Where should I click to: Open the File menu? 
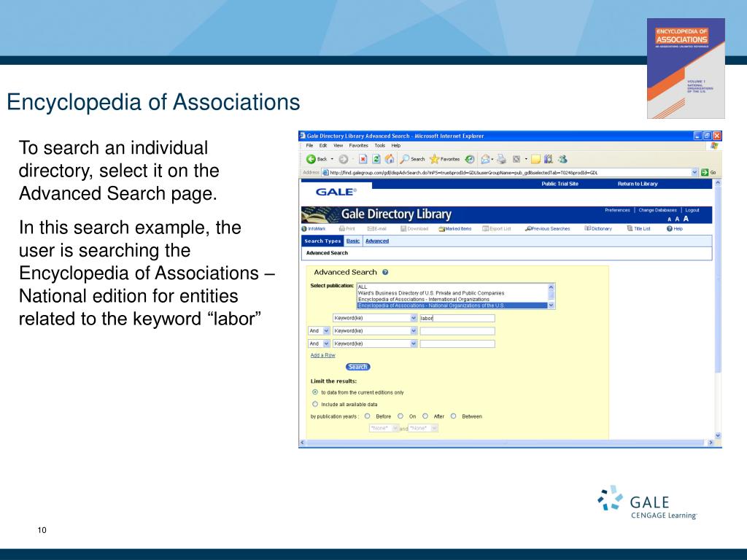309,146
